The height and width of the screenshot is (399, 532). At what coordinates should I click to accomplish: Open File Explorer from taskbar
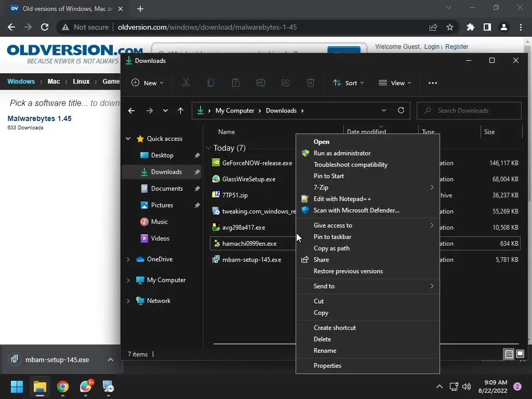pos(39,387)
